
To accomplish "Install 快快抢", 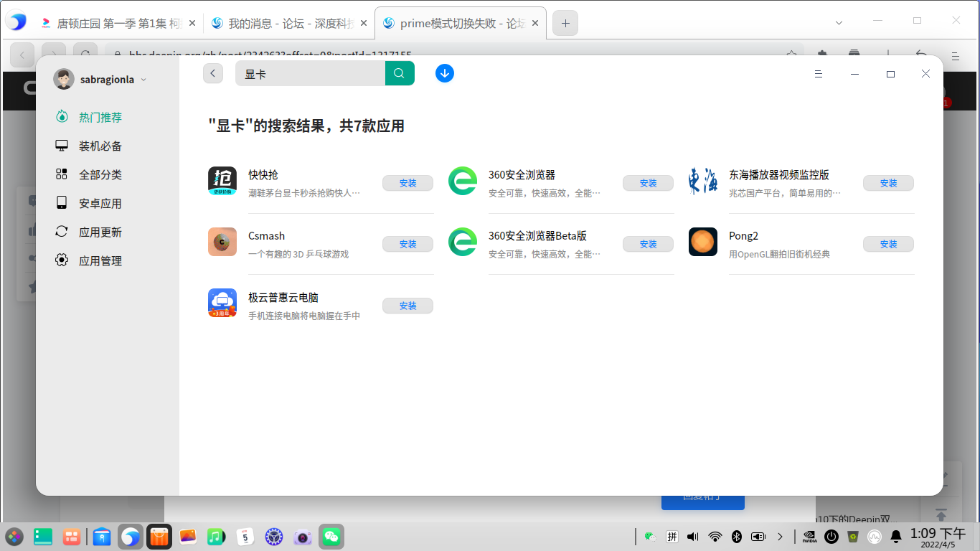I will coord(407,183).
